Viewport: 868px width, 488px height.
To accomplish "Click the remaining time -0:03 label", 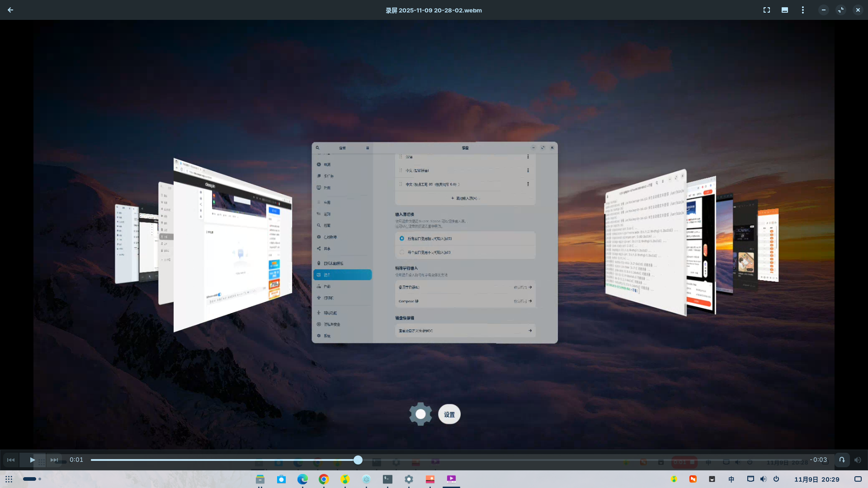I will 818,460.
